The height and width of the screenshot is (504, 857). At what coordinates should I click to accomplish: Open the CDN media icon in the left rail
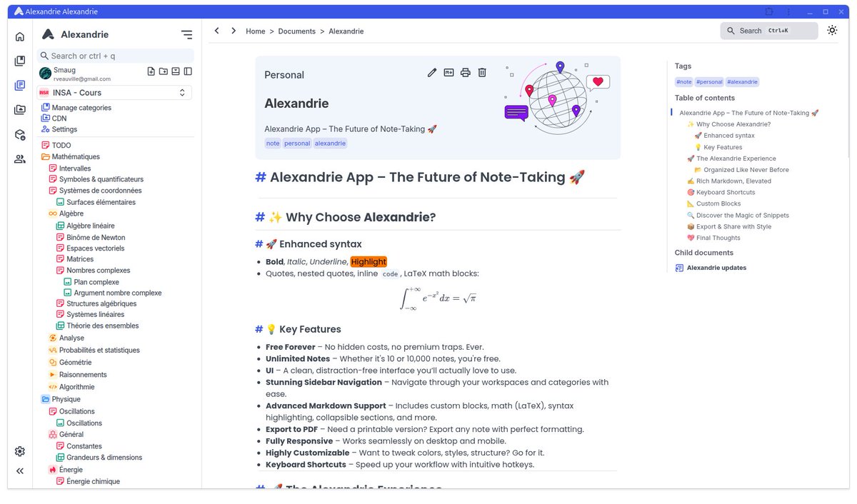click(20, 110)
